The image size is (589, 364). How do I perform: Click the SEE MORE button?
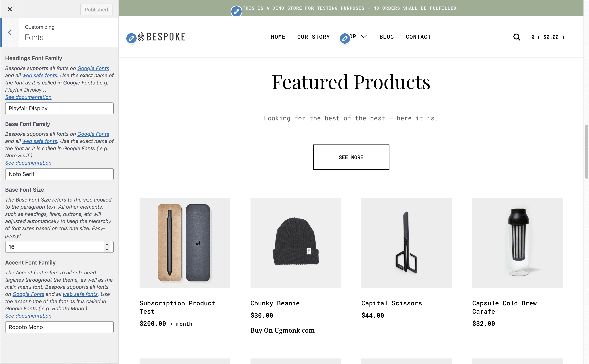point(351,157)
